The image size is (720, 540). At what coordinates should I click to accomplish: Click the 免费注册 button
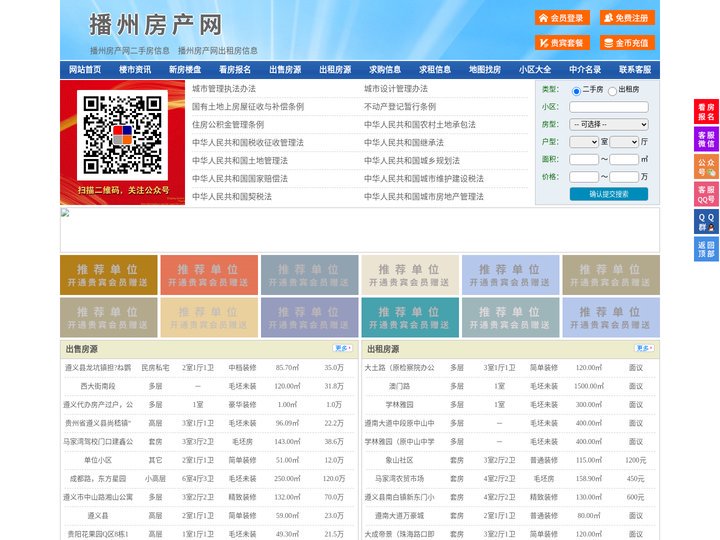pos(627,18)
